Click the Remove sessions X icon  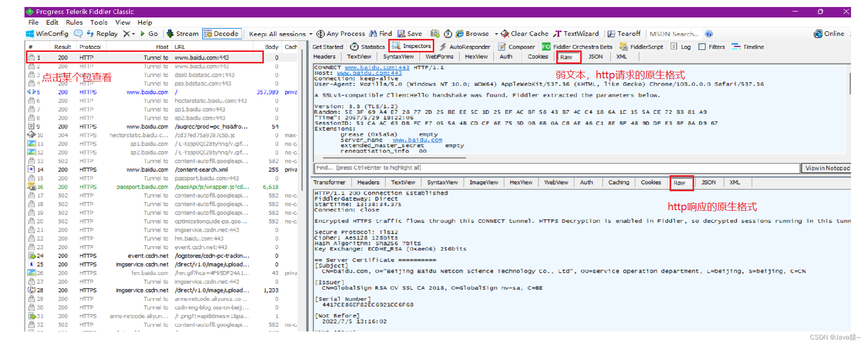point(126,33)
